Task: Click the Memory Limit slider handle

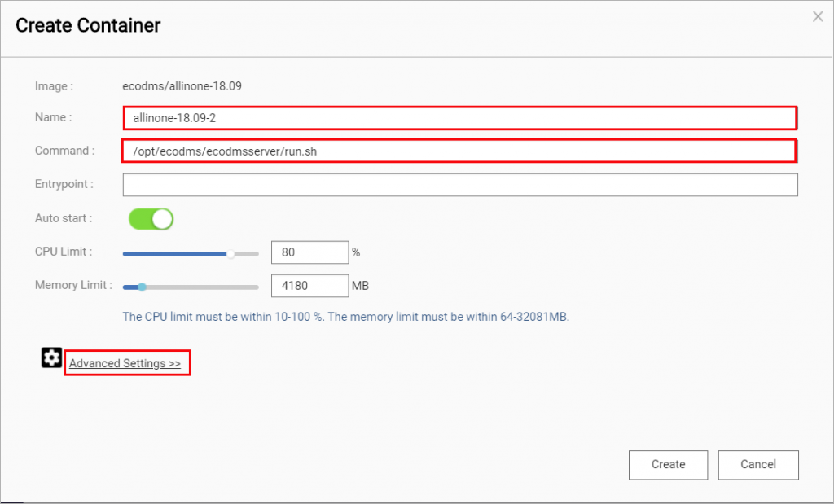Action: tap(142, 287)
